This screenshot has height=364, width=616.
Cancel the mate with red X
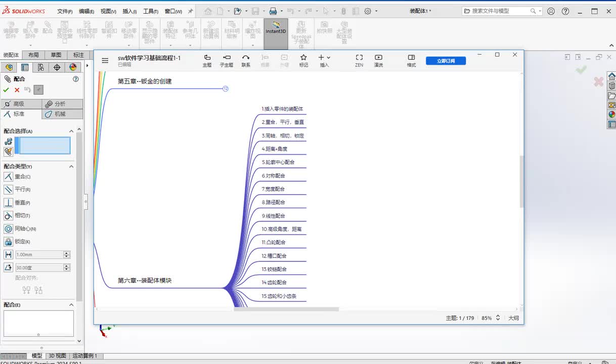click(x=17, y=90)
